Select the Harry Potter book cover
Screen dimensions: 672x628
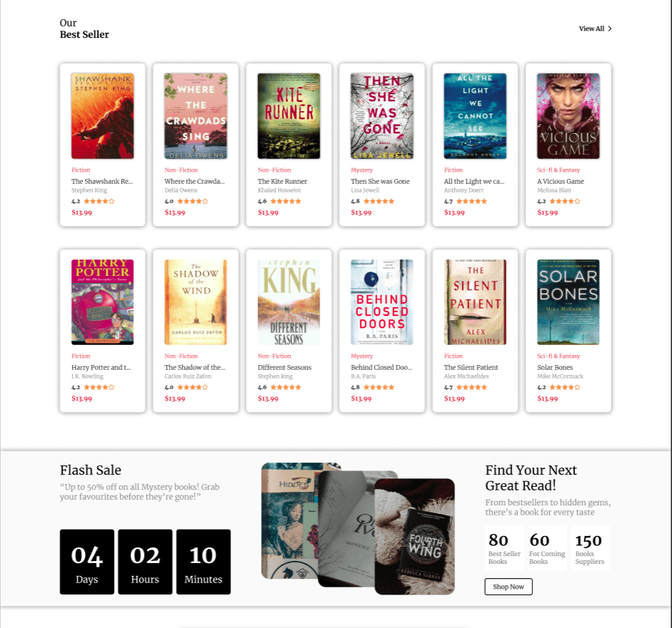[x=103, y=302]
